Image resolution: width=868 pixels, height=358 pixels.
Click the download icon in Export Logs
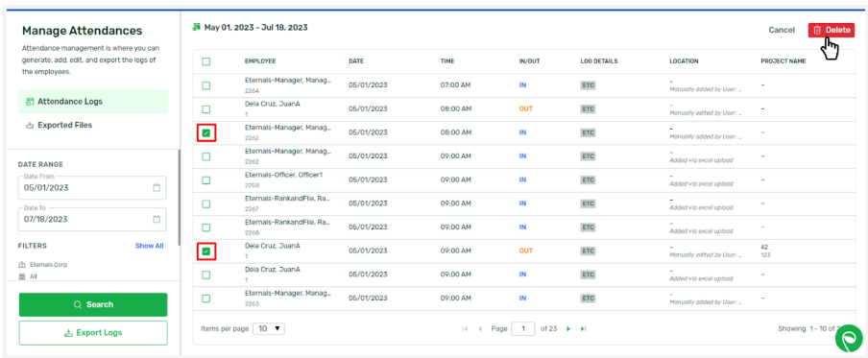68,333
